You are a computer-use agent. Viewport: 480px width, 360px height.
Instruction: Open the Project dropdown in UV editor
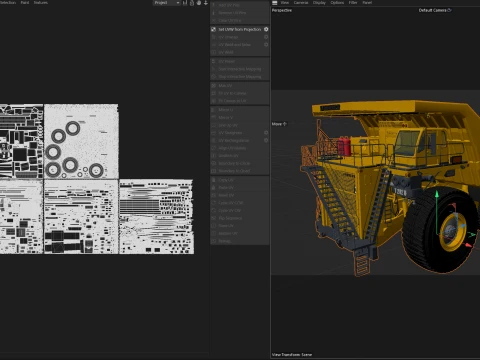pyautogui.click(x=167, y=3)
